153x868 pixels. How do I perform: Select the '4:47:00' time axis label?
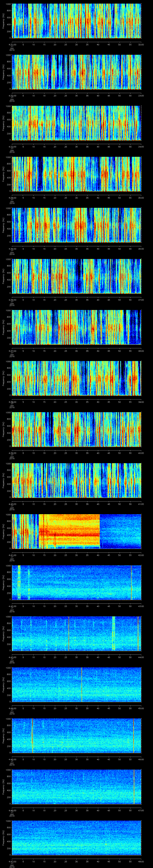(12, 861)
